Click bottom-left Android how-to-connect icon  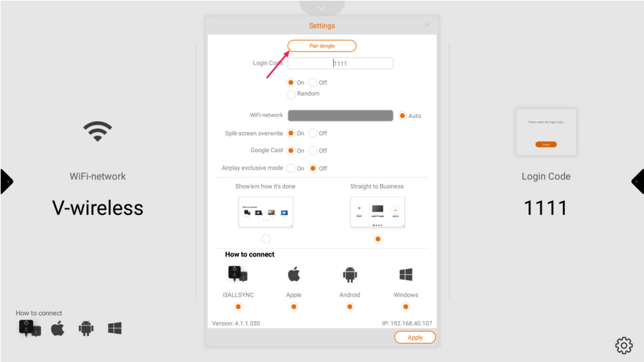pyautogui.click(x=86, y=328)
